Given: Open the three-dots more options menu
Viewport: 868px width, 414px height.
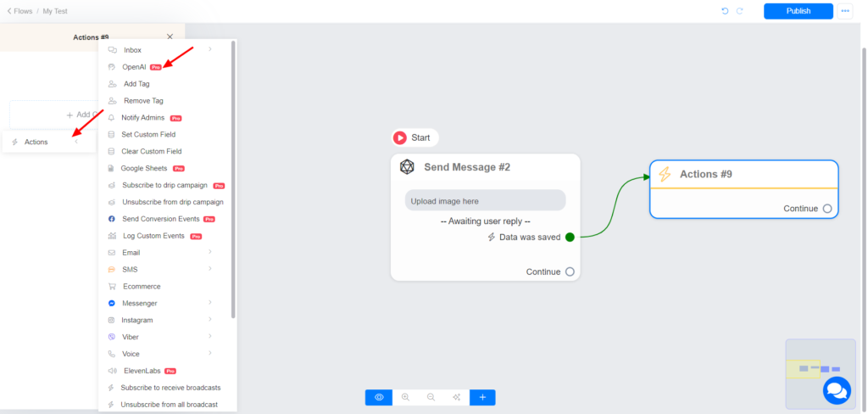Looking at the screenshot, I should pyautogui.click(x=845, y=11).
